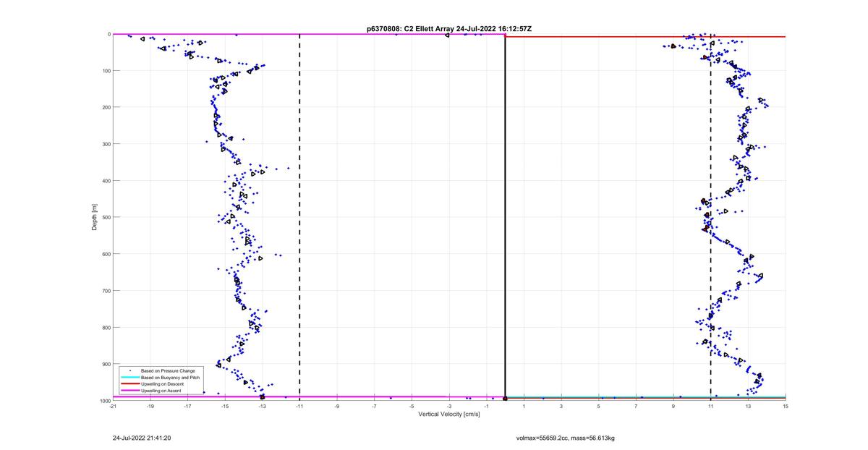Image resolution: width=868 pixels, height=450 pixels.
Task: Click the cyan line sample in legend
Action: click(129, 378)
